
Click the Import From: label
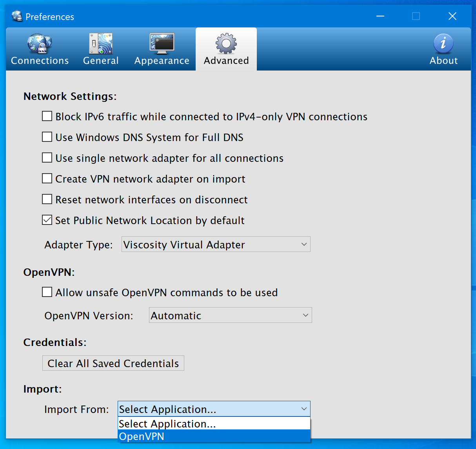click(x=76, y=409)
